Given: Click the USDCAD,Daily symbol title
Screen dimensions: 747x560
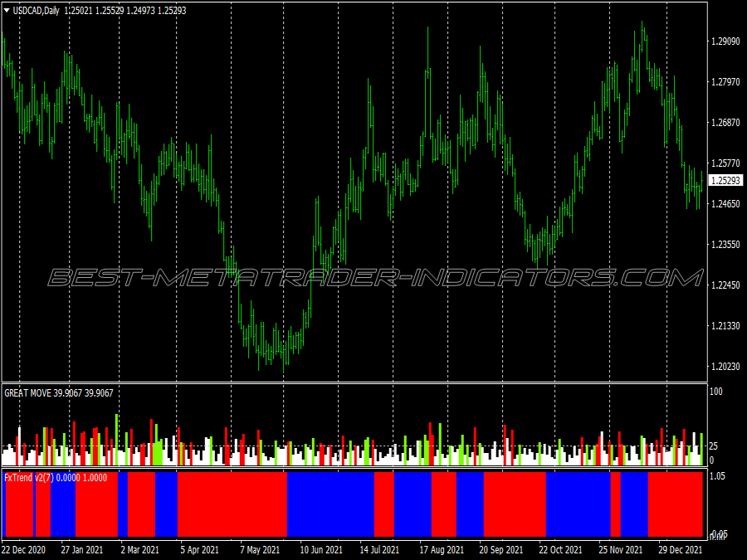Looking at the screenshot, I should 37,11.
